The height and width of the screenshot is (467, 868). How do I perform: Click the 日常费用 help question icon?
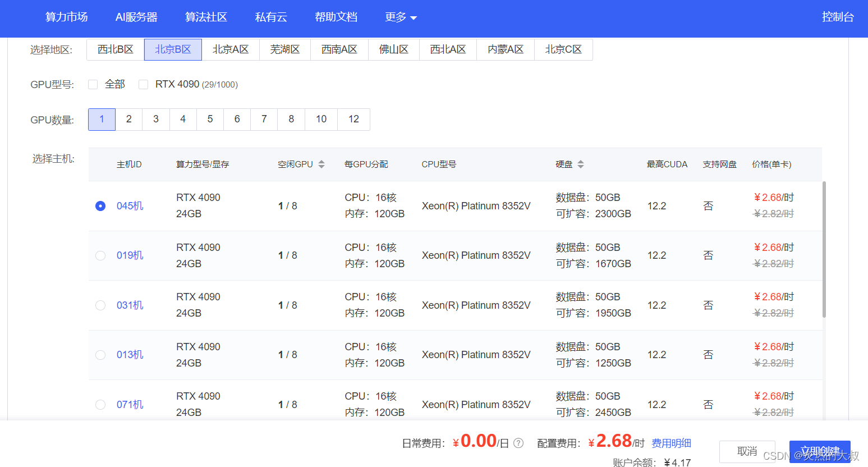point(518,443)
